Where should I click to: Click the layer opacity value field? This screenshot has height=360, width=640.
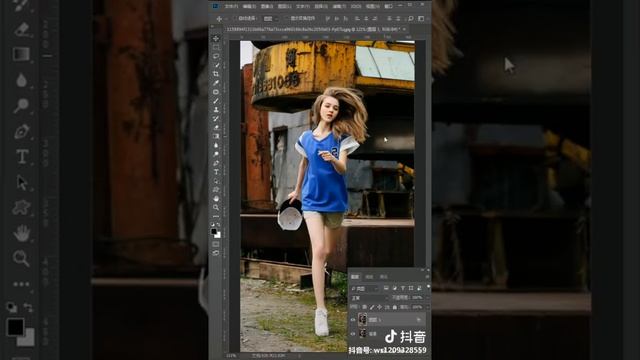tap(417, 298)
